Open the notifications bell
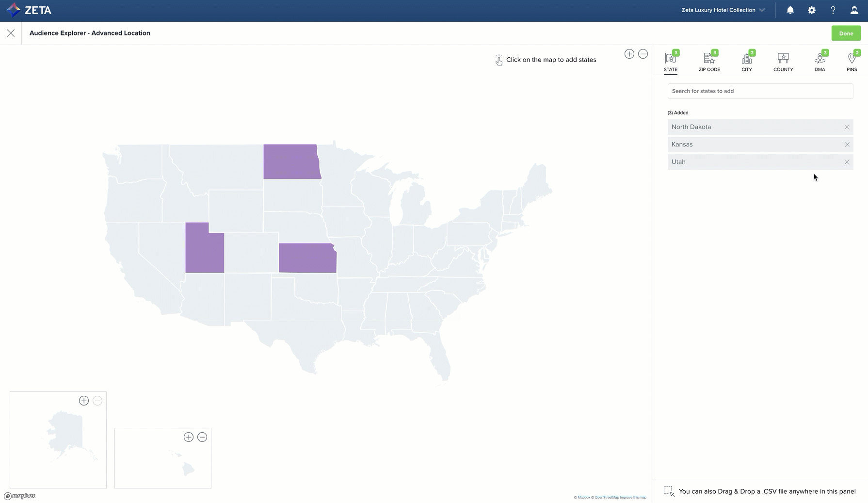The image size is (868, 503). [x=790, y=10]
